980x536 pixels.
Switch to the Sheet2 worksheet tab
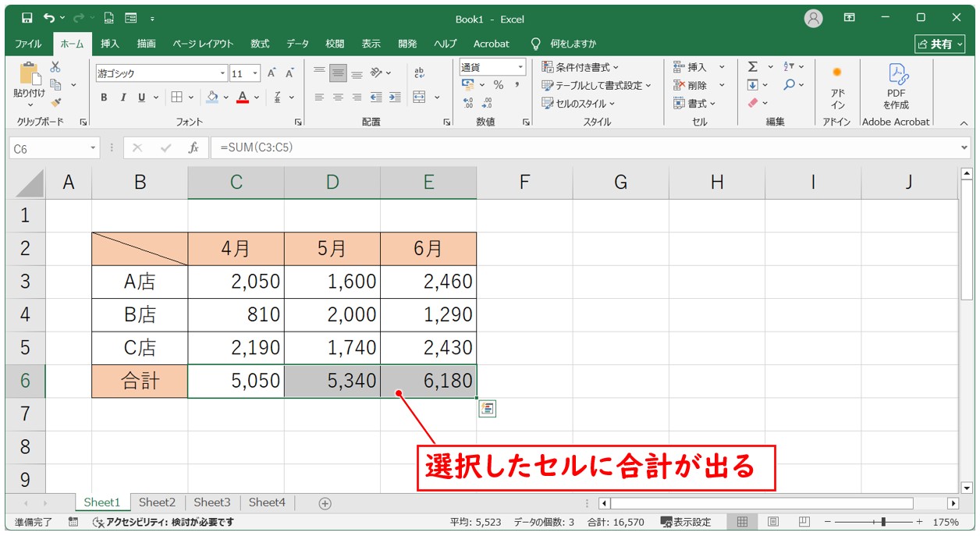point(157,502)
